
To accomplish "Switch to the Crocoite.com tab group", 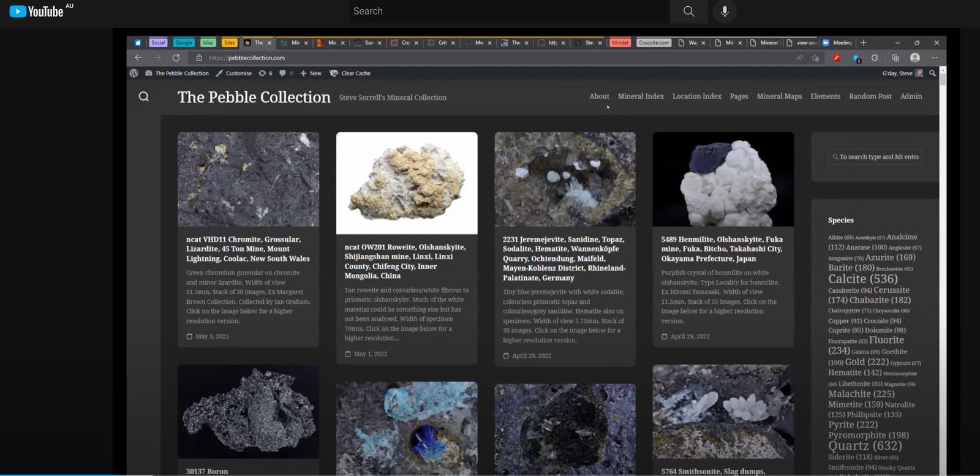I will 654,43.
